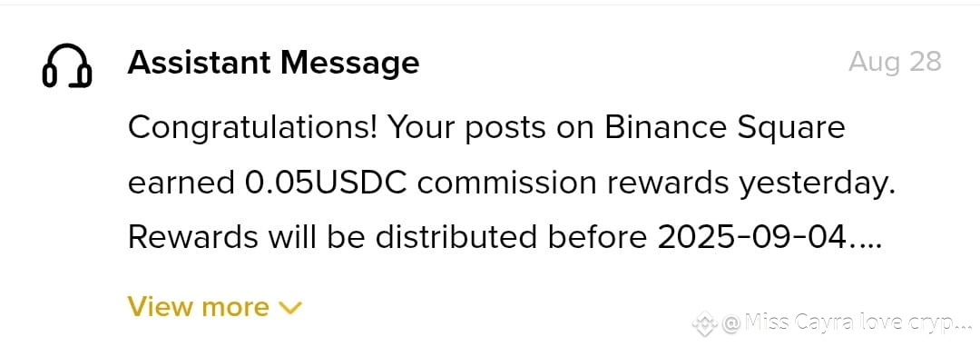
Task: Select the @Miss Cayra watermark username
Action: pos(847,322)
